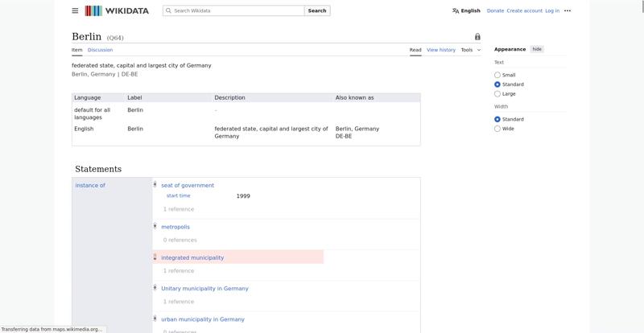Click the Wikidata logo

click(x=119, y=10)
